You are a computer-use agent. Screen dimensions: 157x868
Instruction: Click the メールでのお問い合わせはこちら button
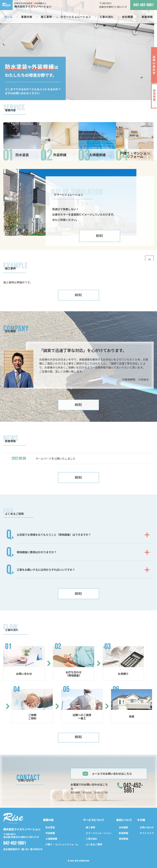coord(109,774)
